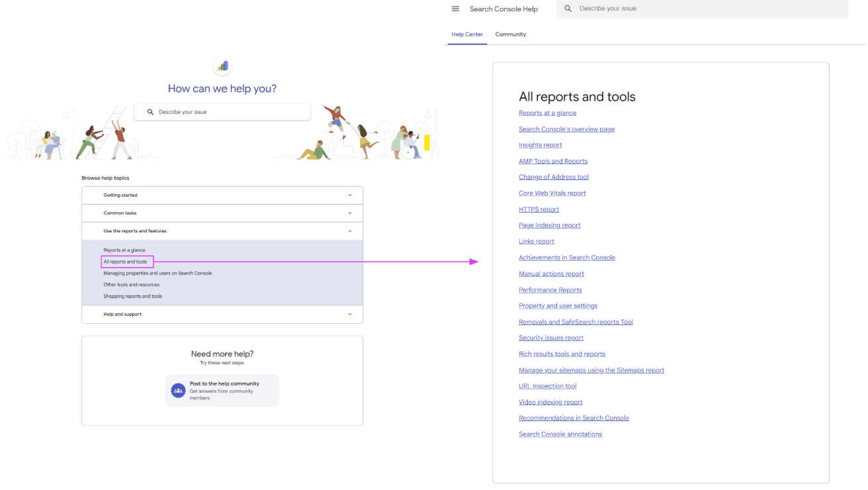Click the 'How can we help you?' heading
This screenshot has width=868, height=490.
click(222, 89)
